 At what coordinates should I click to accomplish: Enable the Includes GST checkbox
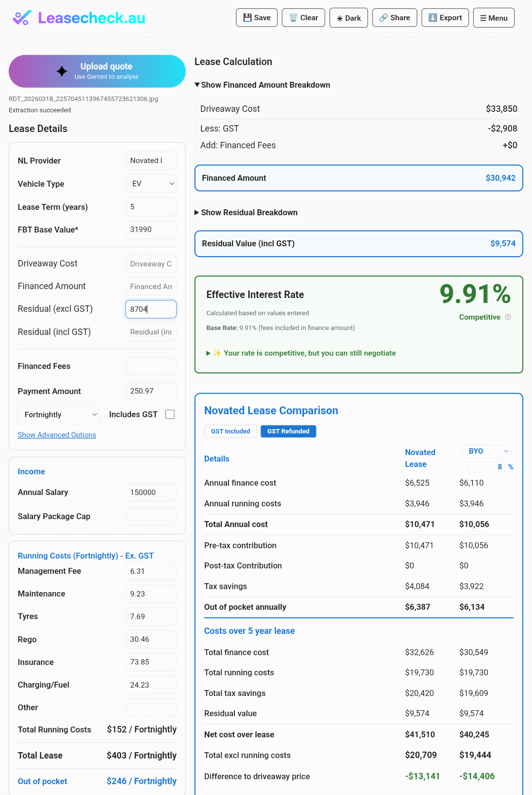coord(170,414)
